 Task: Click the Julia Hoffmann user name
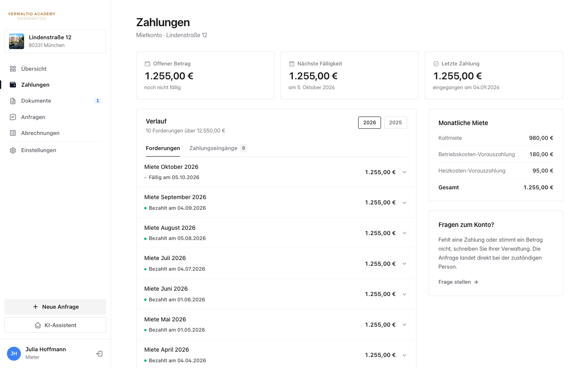tap(46, 349)
